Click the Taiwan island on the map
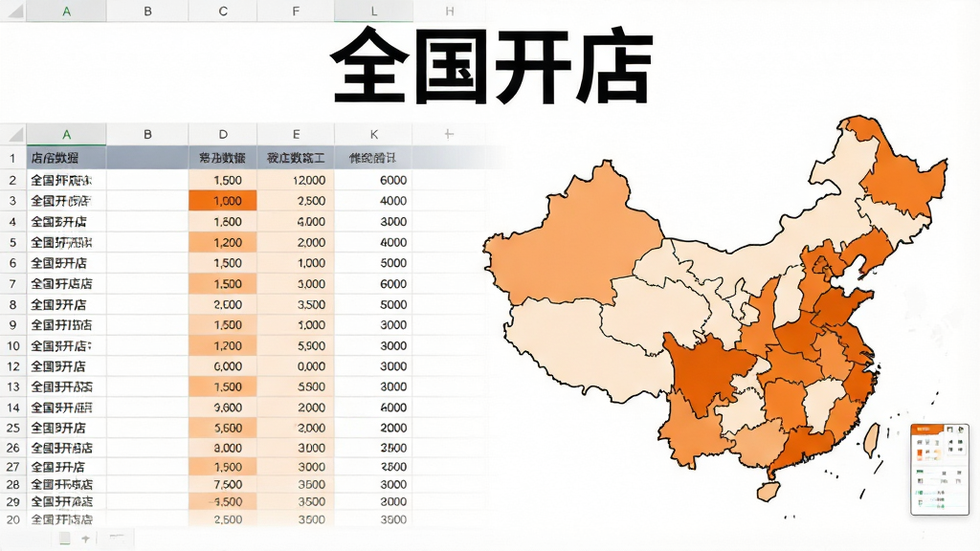This screenshot has width=980, height=551. pos(871,439)
